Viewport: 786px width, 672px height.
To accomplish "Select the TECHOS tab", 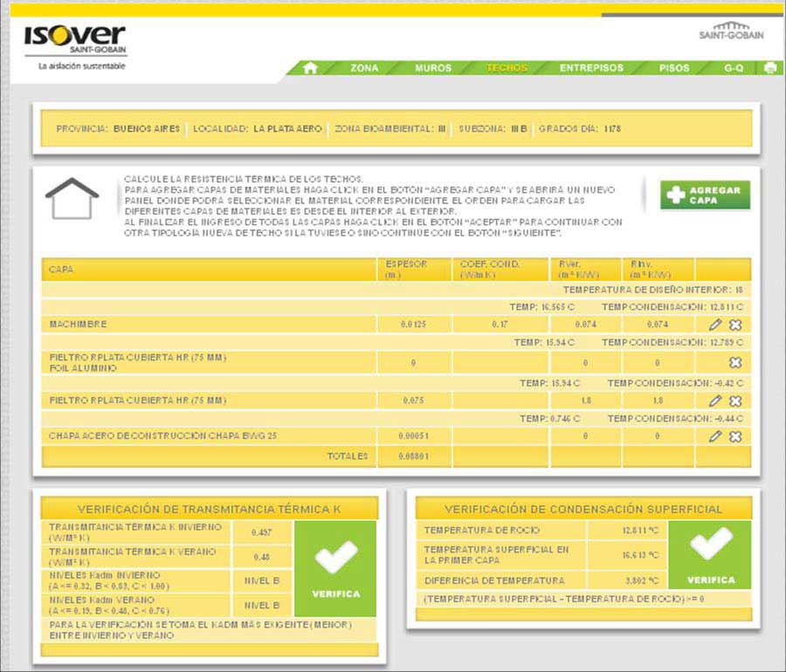I will tap(507, 68).
